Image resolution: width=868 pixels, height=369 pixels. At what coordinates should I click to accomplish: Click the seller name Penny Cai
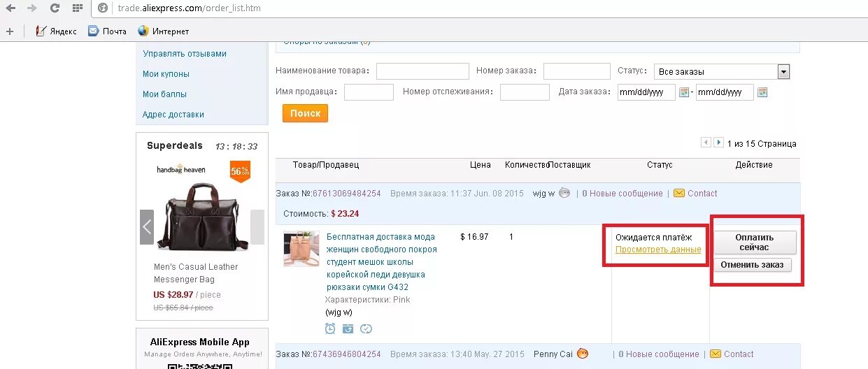pos(553,354)
